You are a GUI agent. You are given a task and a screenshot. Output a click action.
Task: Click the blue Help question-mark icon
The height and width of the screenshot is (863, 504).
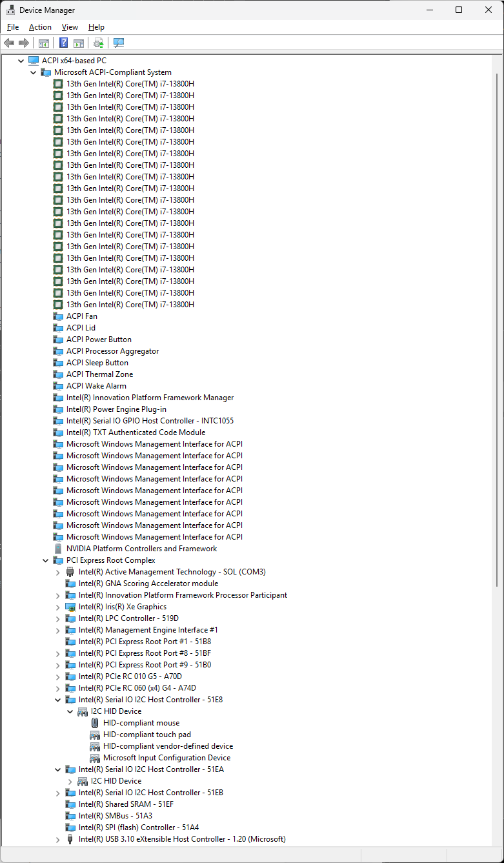[64, 43]
